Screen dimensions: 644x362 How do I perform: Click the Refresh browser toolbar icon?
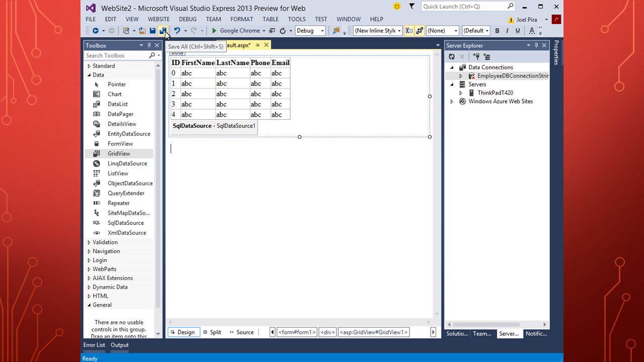click(283, 31)
